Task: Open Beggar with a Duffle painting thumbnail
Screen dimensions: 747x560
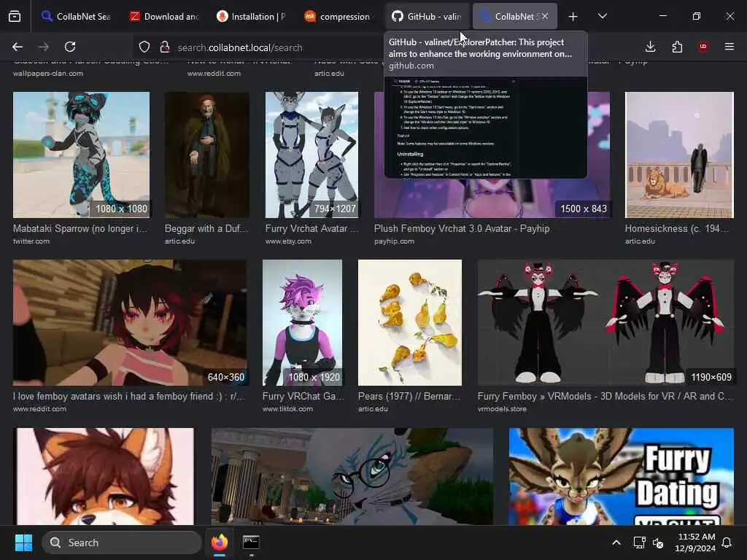Action: [x=206, y=155]
